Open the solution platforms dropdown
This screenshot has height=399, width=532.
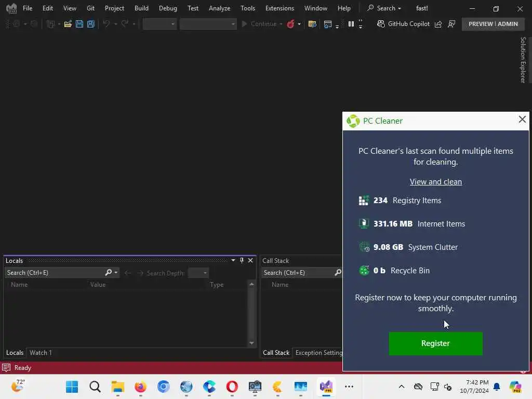[x=208, y=24]
